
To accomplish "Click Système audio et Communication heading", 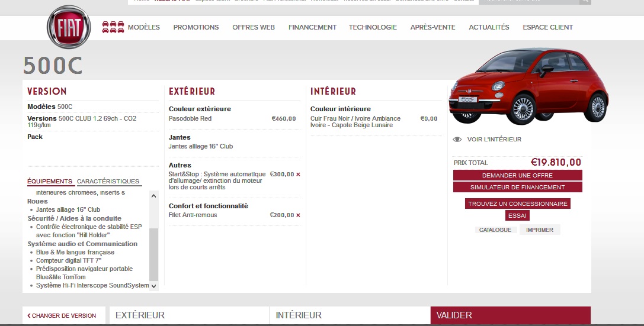I will (82, 244).
